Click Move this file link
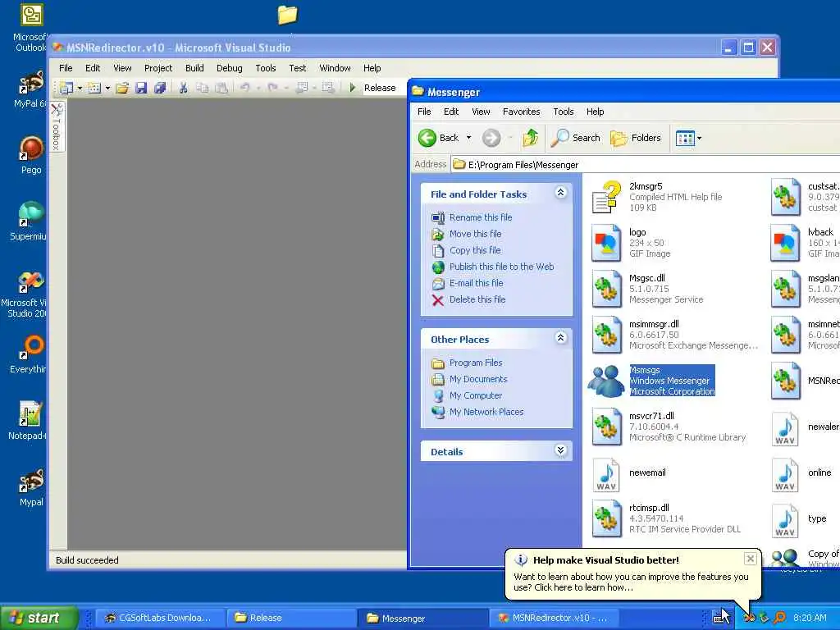The width and height of the screenshot is (840, 630). click(475, 234)
